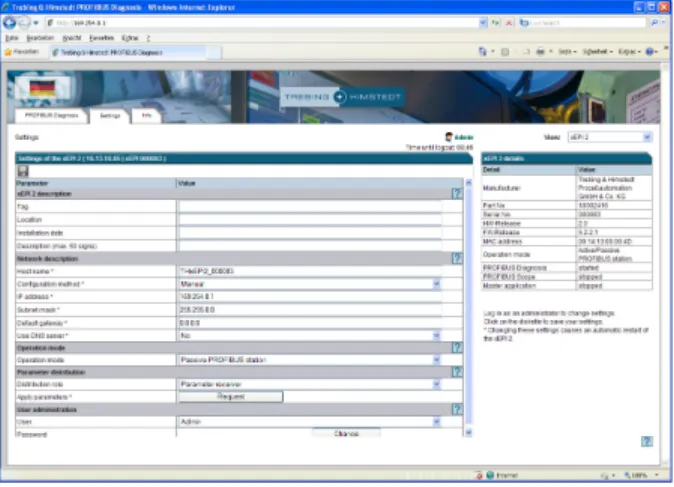Open the address bar history dropdown
674x487 pixels.
pyautogui.click(x=483, y=23)
